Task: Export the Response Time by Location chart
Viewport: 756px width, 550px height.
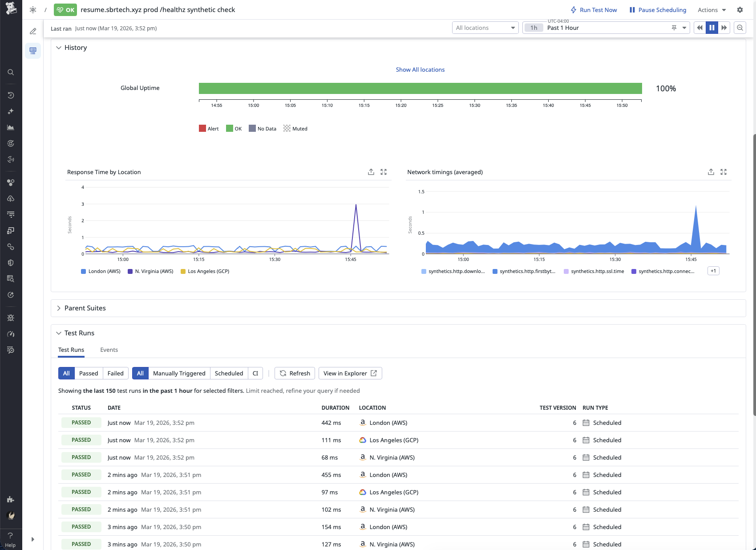Action: [371, 172]
